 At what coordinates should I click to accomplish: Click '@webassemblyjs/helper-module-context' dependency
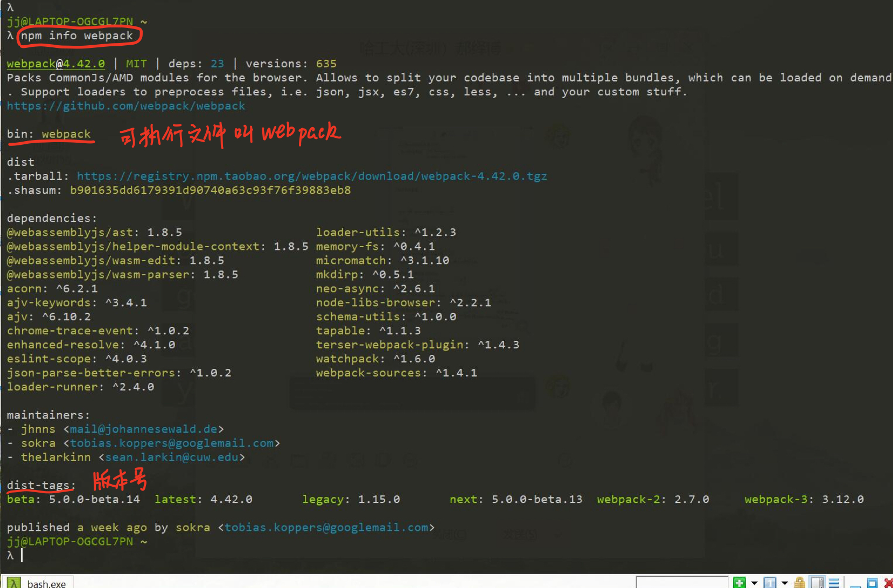pos(158,246)
